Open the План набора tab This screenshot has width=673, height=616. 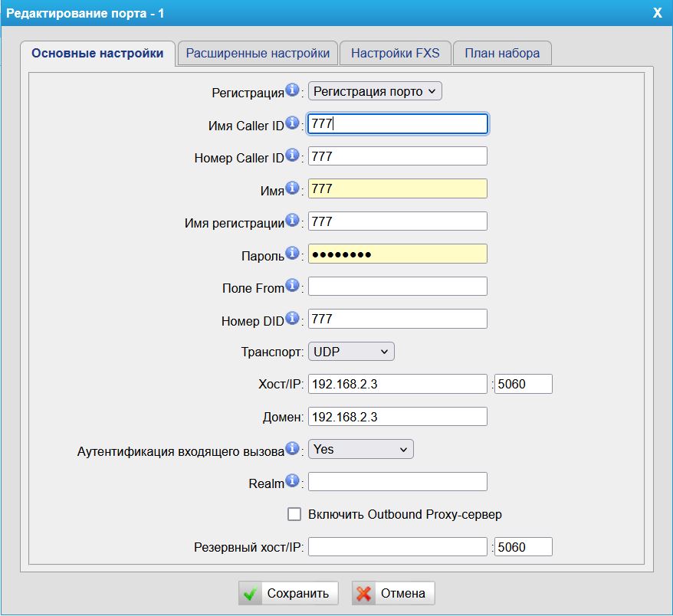tap(502, 53)
